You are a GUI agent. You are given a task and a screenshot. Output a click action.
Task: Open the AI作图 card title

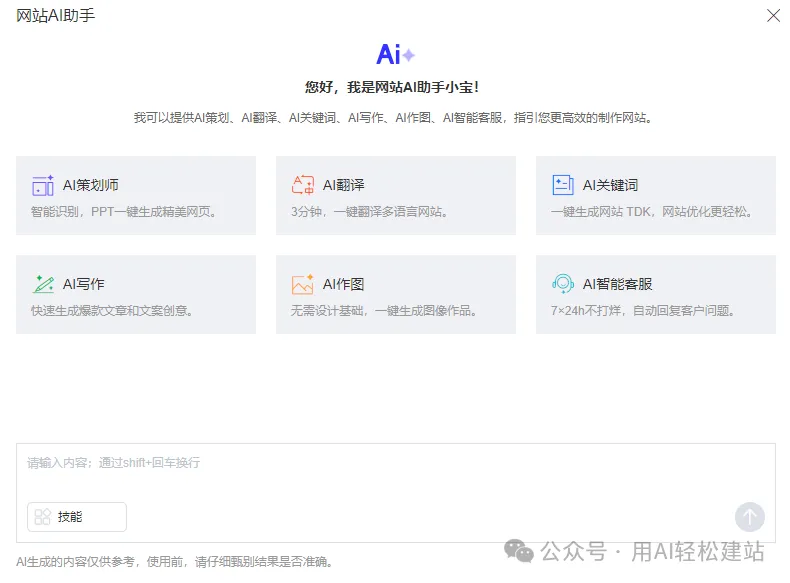(344, 284)
